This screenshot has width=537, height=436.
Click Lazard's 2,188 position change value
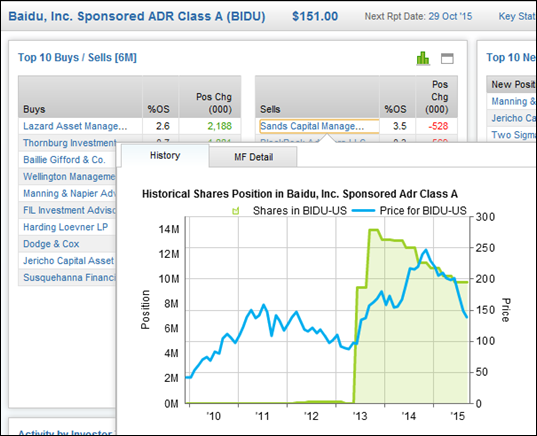click(x=220, y=126)
